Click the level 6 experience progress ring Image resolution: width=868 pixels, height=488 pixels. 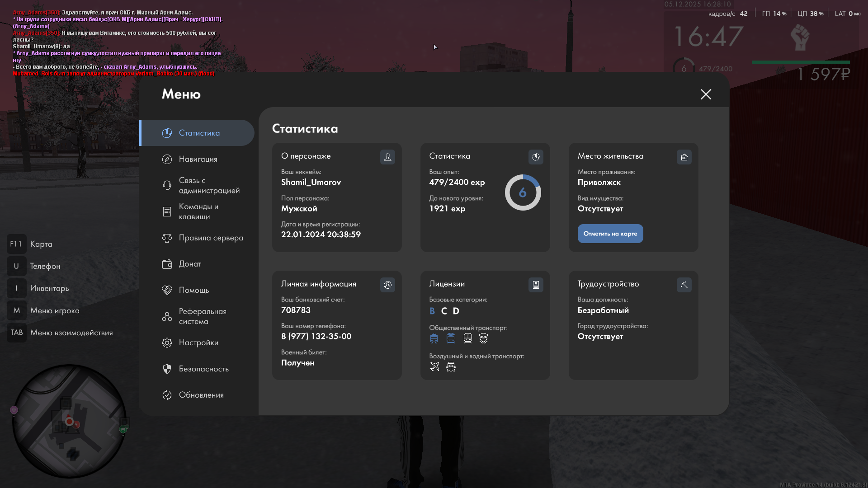point(523,192)
